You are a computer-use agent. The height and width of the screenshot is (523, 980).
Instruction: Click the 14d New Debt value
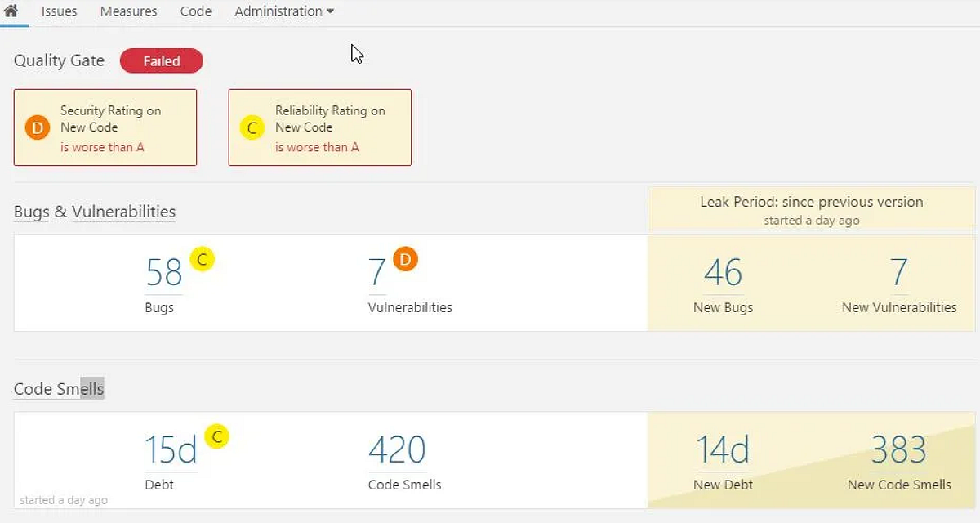pos(722,450)
